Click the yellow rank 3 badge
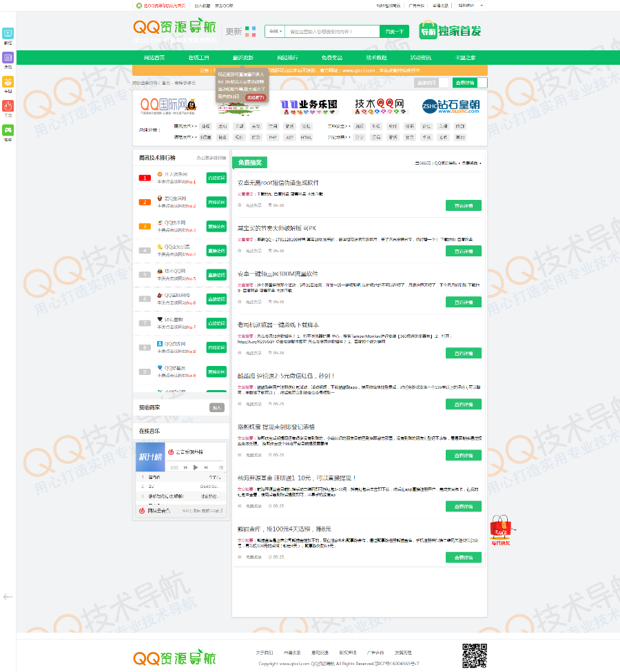Viewport: 620px width, 672px height. (145, 226)
